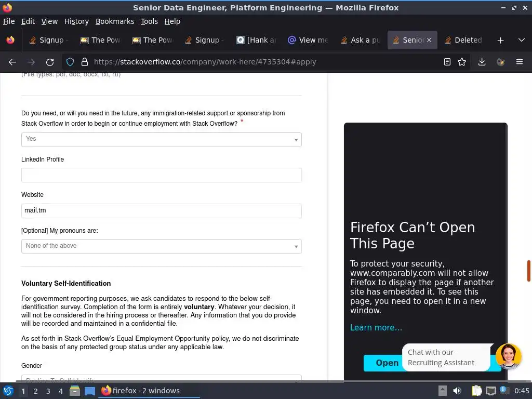532x399 pixels.
Task: Expand the pronouns None of the above dropdown
Action: [162, 246]
